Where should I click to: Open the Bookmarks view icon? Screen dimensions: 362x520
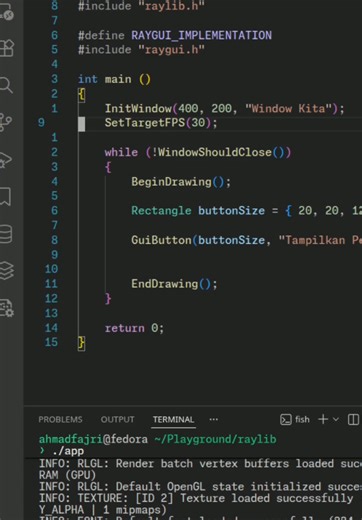pos(6,196)
